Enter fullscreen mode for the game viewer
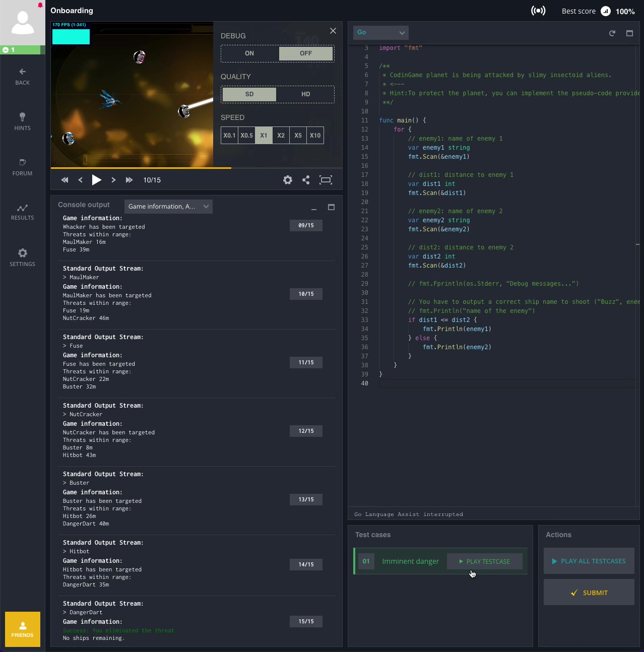The image size is (644, 652). 326,180
